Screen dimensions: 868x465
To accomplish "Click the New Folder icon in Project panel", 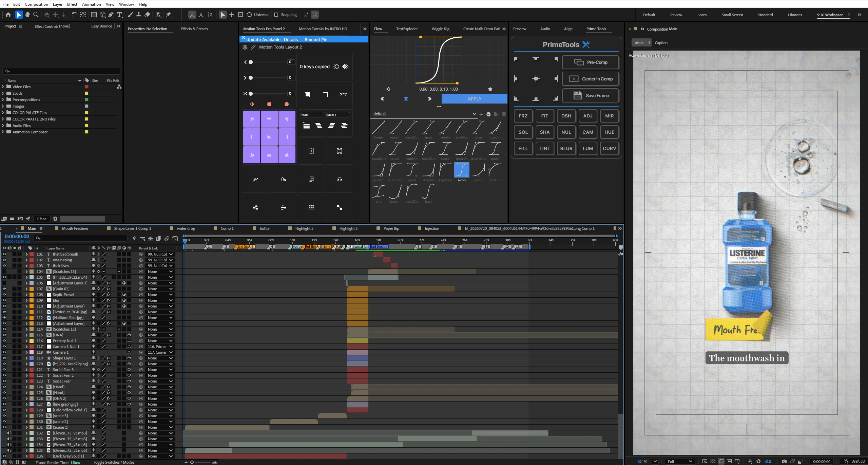I will [12, 219].
